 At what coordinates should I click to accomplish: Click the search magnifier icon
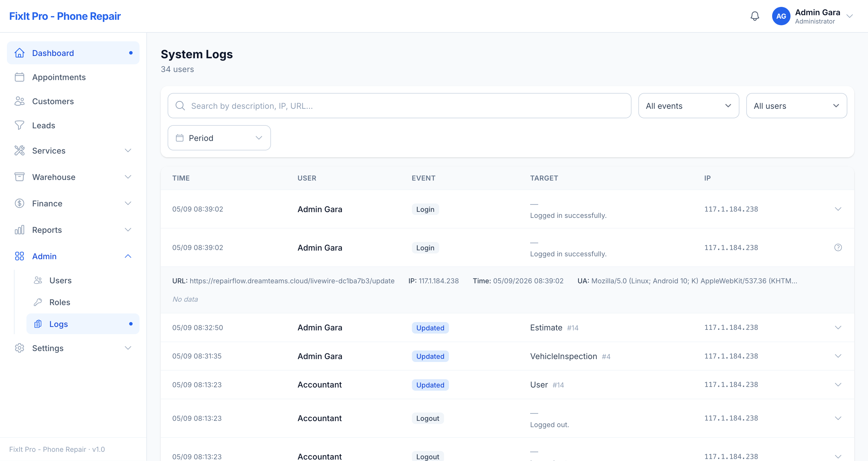pos(180,106)
